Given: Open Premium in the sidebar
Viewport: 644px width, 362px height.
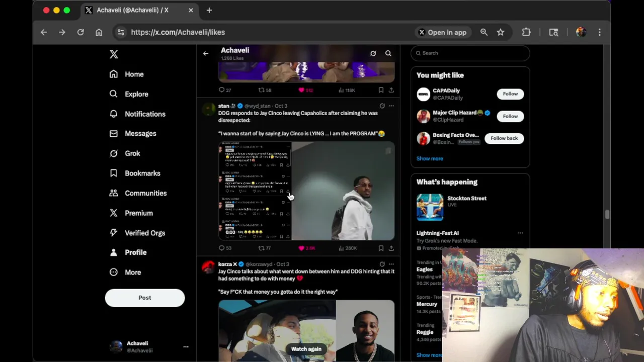Looking at the screenshot, I should pos(131,213).
